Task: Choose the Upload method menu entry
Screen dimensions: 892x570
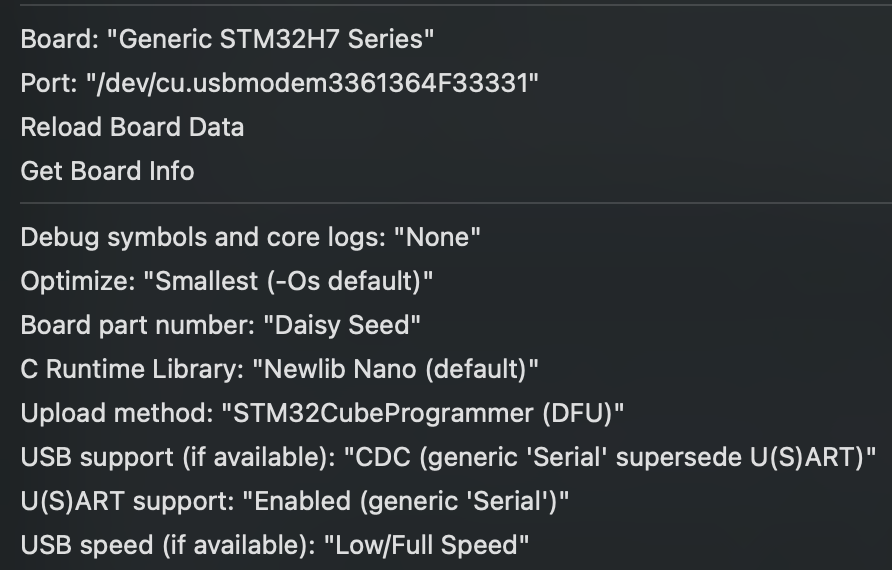Action: pos(322,413)
